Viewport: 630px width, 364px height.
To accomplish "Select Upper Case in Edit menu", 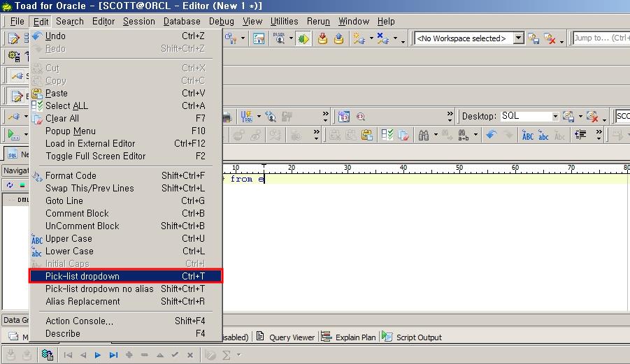I will tap(126, 238).
